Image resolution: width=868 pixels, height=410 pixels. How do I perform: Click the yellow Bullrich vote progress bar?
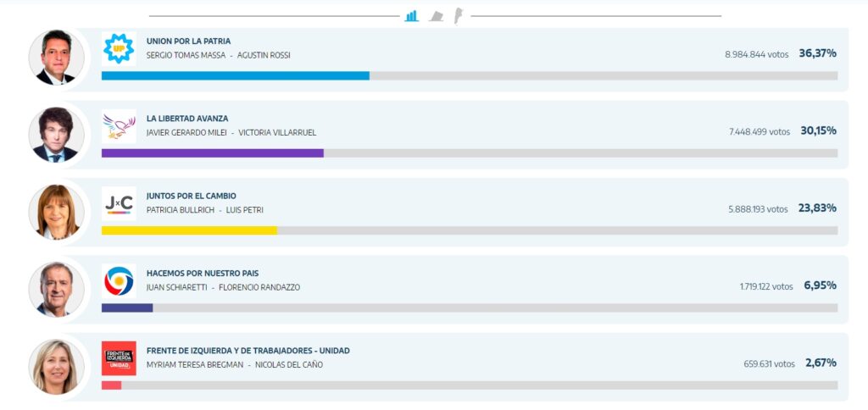[189, 230]
